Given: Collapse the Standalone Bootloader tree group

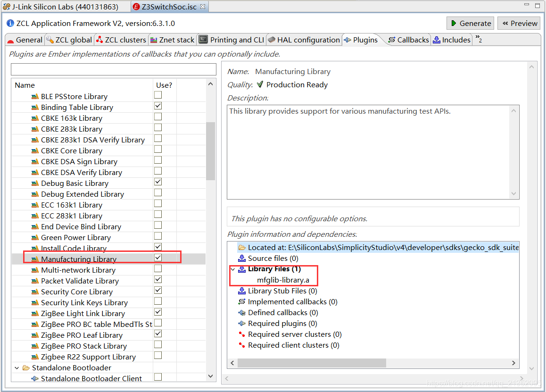Looking at the screenshot, I should point(17,367).
